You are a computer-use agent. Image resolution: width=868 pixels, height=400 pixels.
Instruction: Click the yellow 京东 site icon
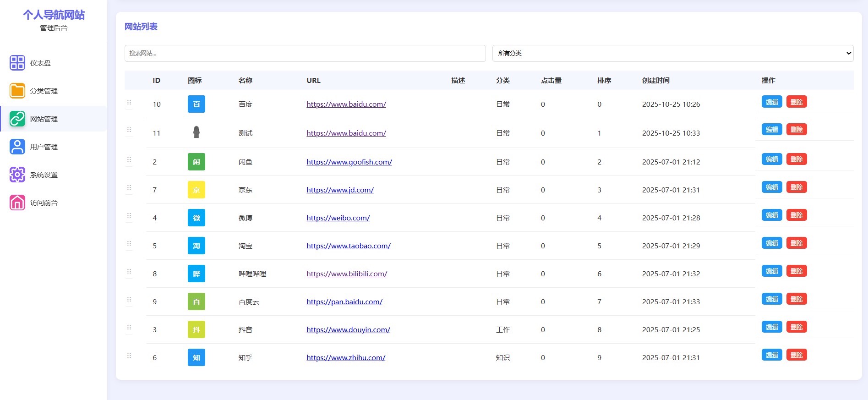tap(196, 190)
